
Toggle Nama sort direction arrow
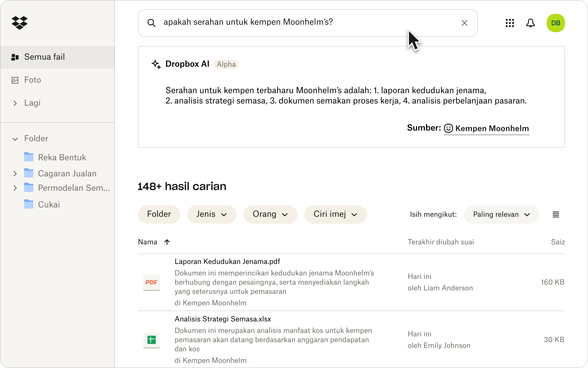point(167,242)
